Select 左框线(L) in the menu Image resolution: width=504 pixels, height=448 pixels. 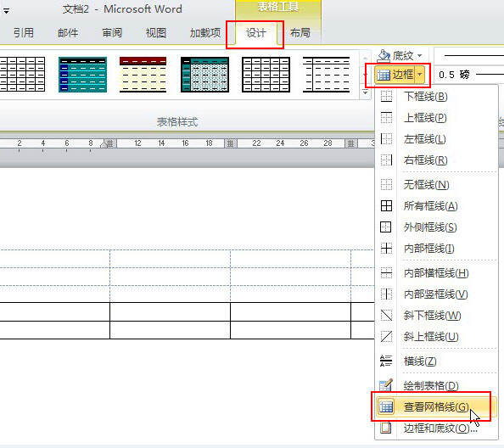tap(436, 139)
